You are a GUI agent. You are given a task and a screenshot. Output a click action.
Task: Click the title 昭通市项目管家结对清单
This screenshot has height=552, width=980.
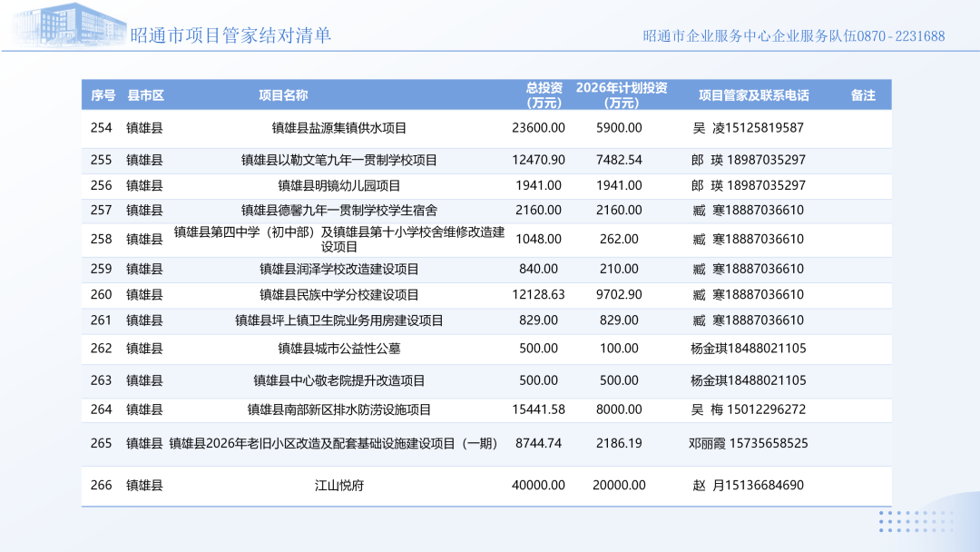[230, 35]
